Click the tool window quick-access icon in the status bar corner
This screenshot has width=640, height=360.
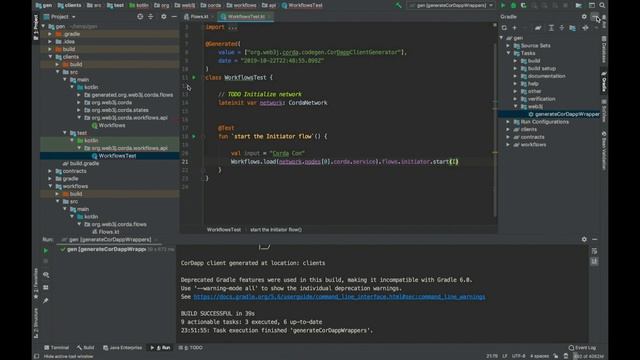[36, 356]
